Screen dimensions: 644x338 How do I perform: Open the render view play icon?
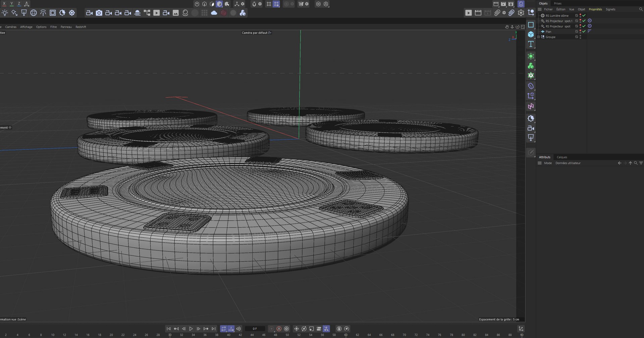click(157, 13)
